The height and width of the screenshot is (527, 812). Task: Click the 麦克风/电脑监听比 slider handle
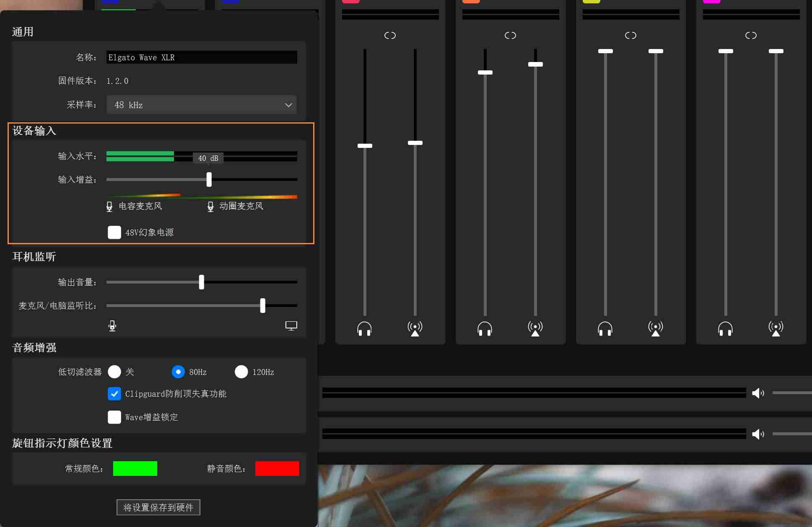point(263,305)
